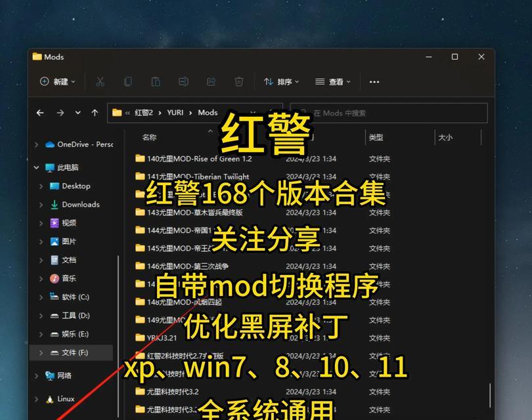Screen dimensions: 532x420
Task: Select the 141尤里MOD-Tiberian Twilight folder name
Action: (x=198, y=177)
